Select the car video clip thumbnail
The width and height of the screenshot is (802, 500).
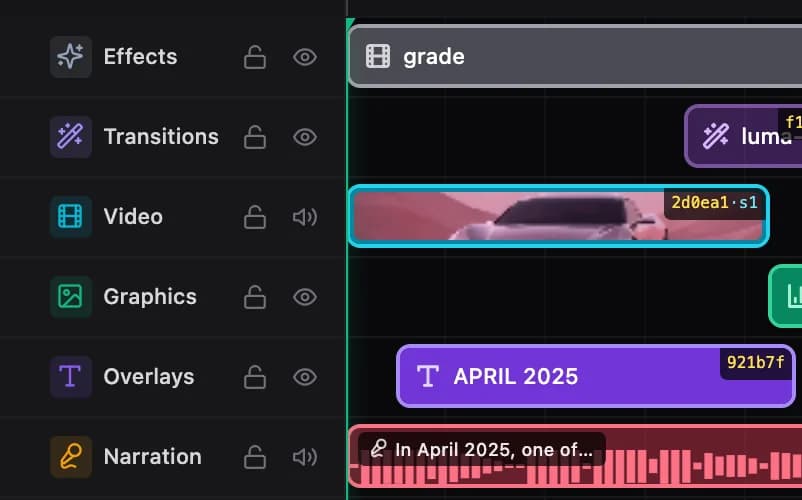[x=559, y=216]
